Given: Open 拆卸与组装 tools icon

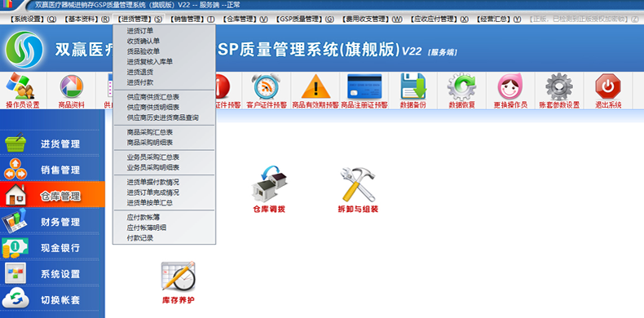Looking at the screenshot, I should click(x=357, y=189).
